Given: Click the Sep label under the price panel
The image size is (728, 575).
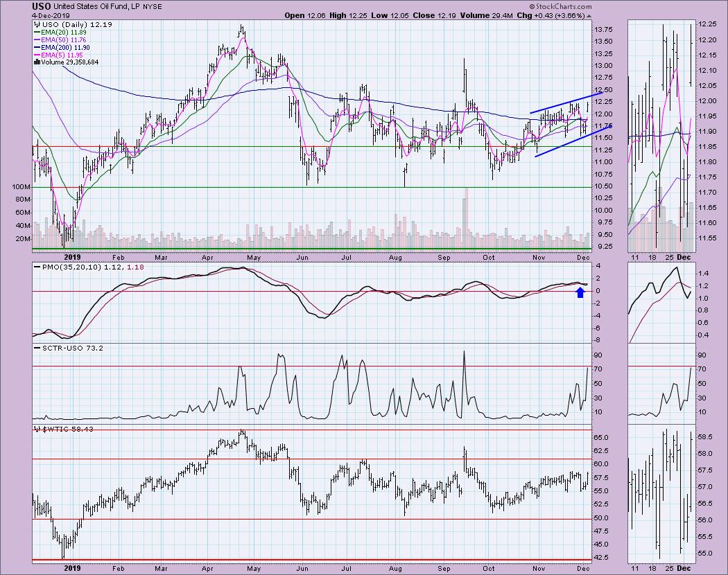Looking at the screenshot, I should [444, 257].
